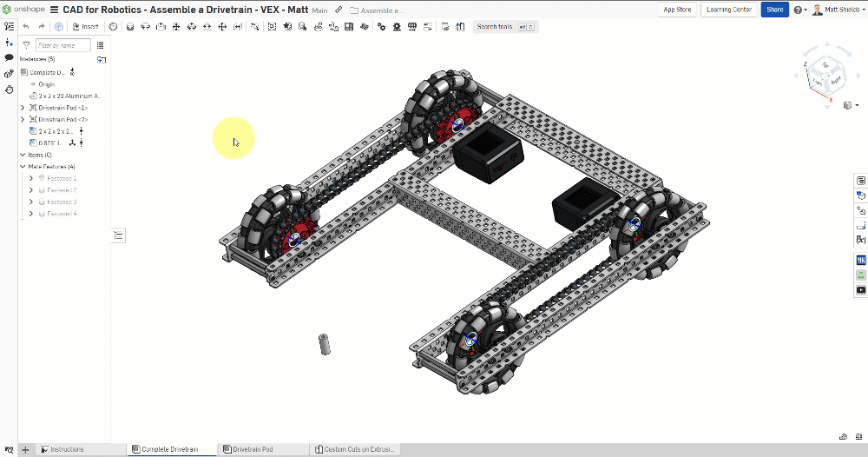Click the Undo arrow in toolbar
Viewport: 868px width, 457px height.
pos(25,27)
